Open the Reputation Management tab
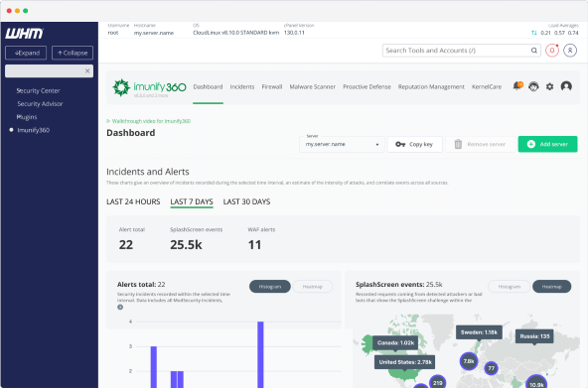Screen dimensions: 588x388 pos(431,87)
